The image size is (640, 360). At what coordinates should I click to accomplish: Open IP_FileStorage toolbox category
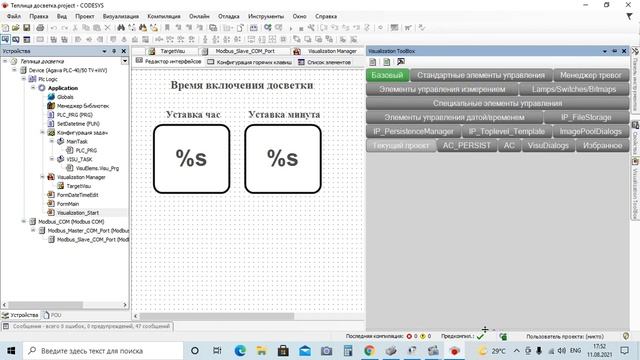coord(586,118)
